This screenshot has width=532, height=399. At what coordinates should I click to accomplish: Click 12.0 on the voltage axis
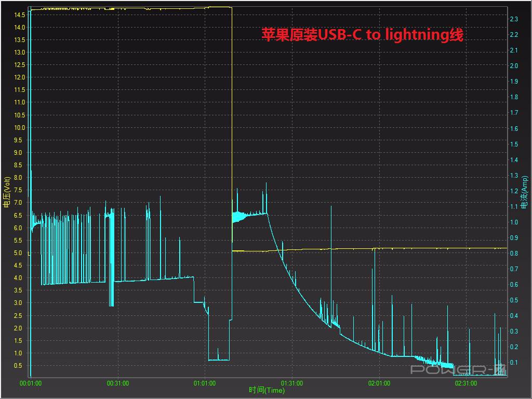(20, 77)
